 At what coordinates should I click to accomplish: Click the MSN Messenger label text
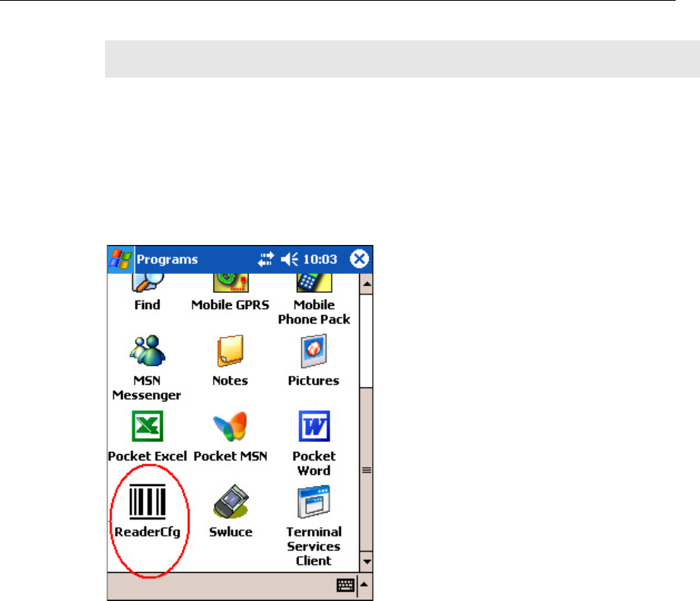tap(147, 387)
